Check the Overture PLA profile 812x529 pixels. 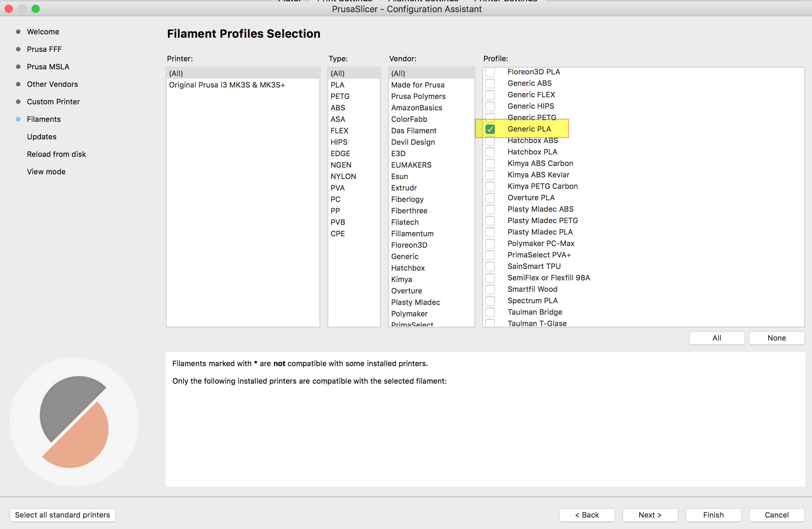[x=490, y=198]
